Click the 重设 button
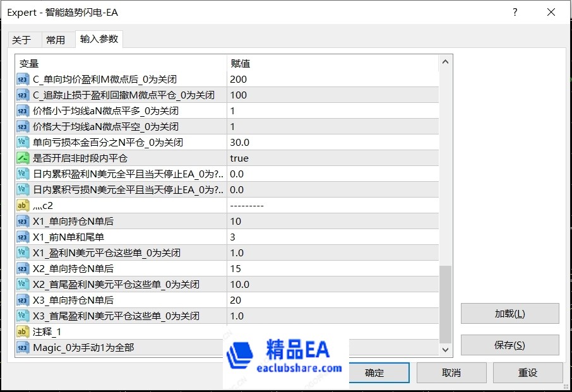This screenshot has width=572, height=392. click(x=528, y=372)
